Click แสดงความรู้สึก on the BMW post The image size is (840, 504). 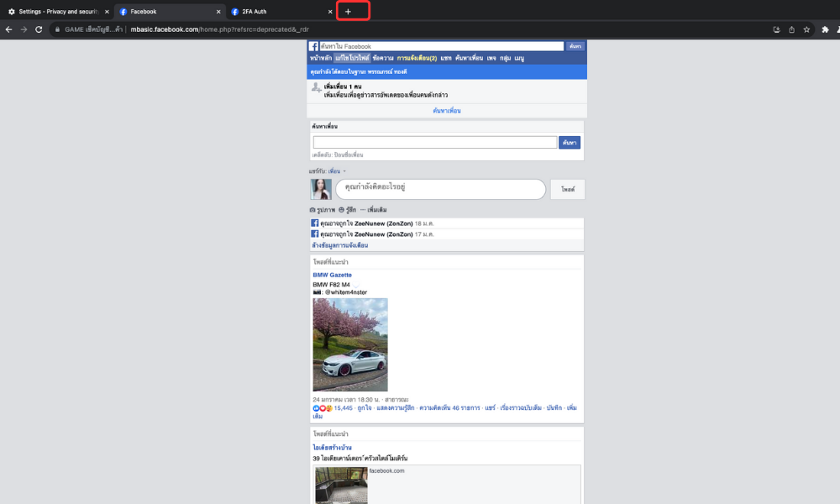(x=396, y=408)
